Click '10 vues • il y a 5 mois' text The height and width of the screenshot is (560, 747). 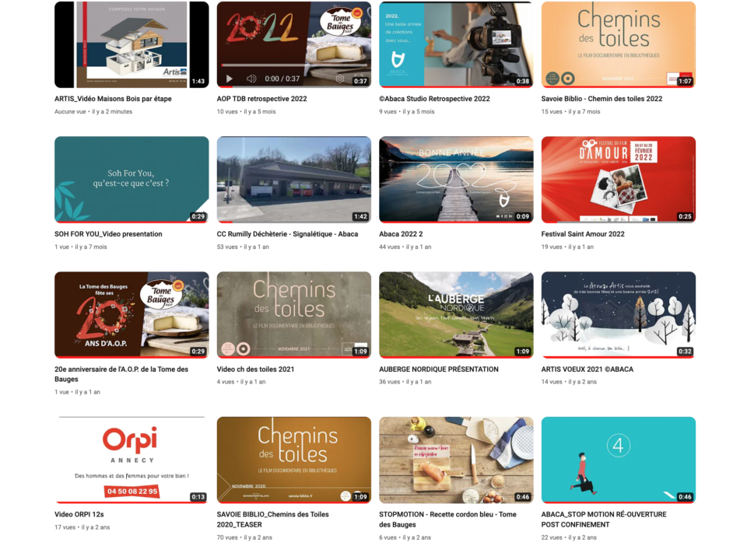247,112
